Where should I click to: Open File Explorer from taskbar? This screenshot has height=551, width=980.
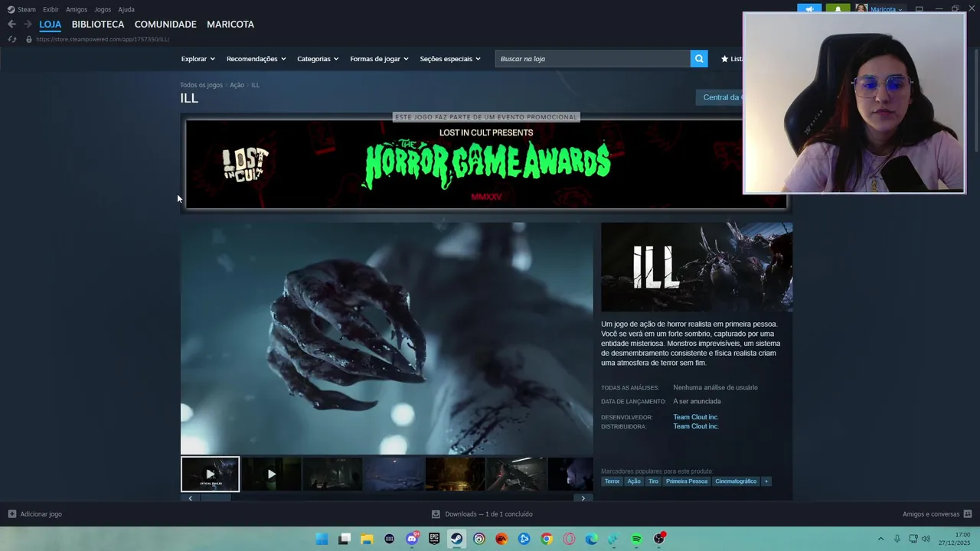367,539
